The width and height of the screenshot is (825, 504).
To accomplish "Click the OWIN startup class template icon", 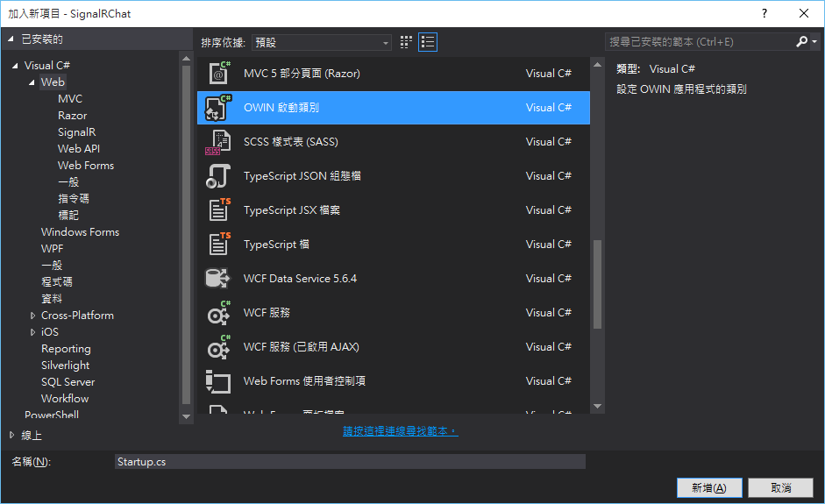I will (218, 107).
